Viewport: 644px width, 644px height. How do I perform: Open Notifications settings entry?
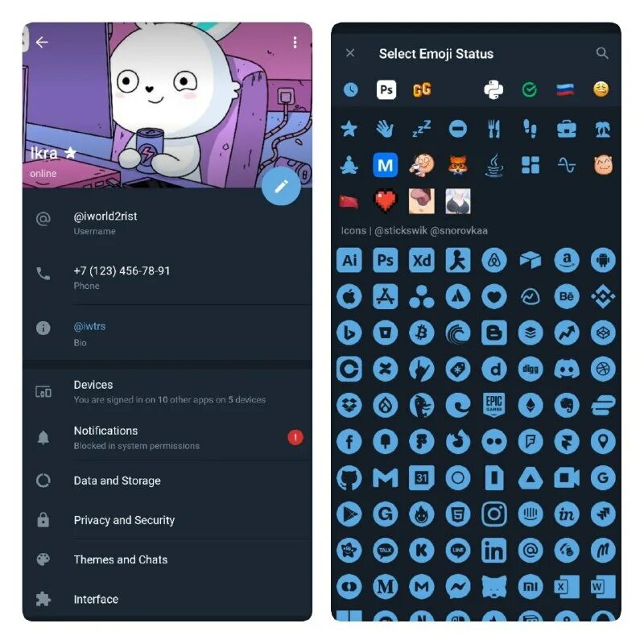click(167, 437)
